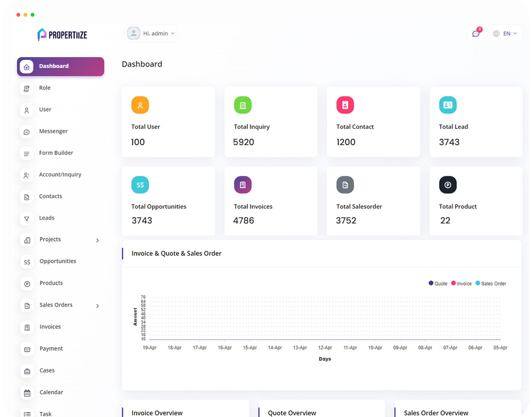Toggle the Sales Order series in legend
Screen dimensions: 532x417
(491, 284)
